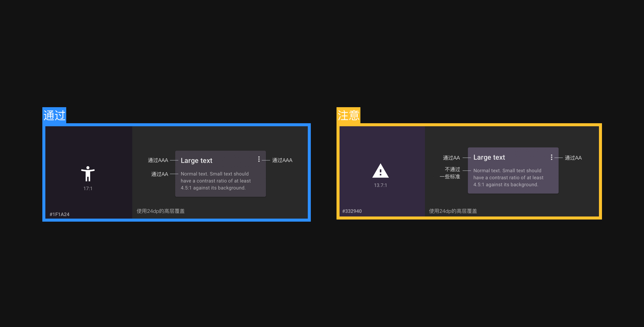Click #332940 hex code text
Screen dimensions: 644x327
(x=352, y=211)
